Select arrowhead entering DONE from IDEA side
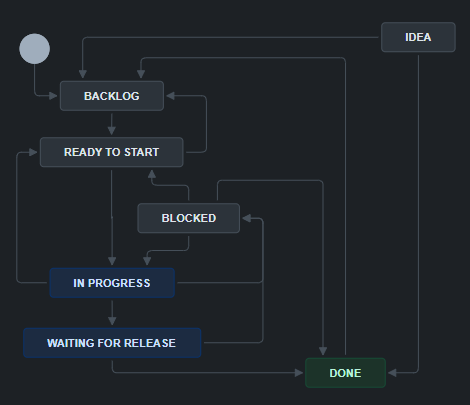 [392, 373]
